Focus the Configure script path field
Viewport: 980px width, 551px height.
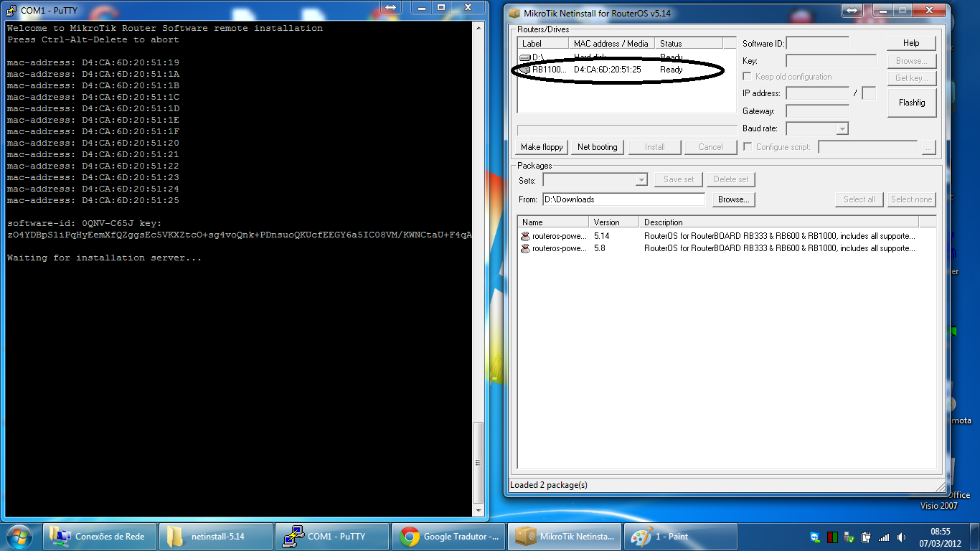coord(867,147)
